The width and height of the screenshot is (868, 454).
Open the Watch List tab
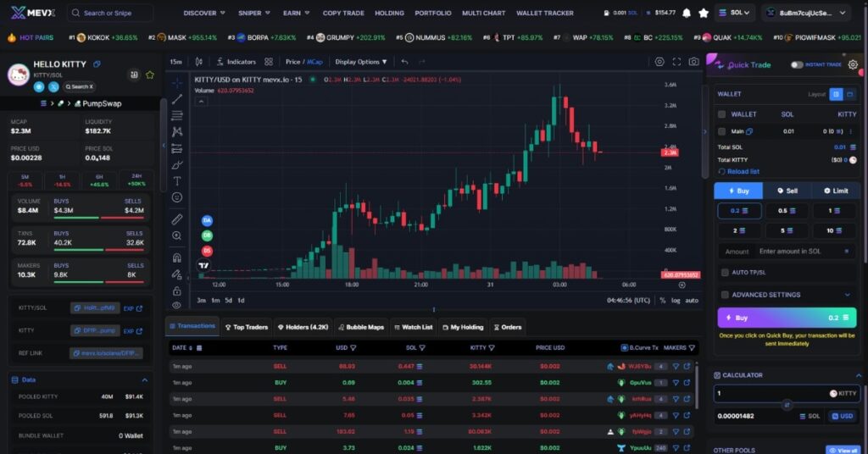[x=413, y=327]
